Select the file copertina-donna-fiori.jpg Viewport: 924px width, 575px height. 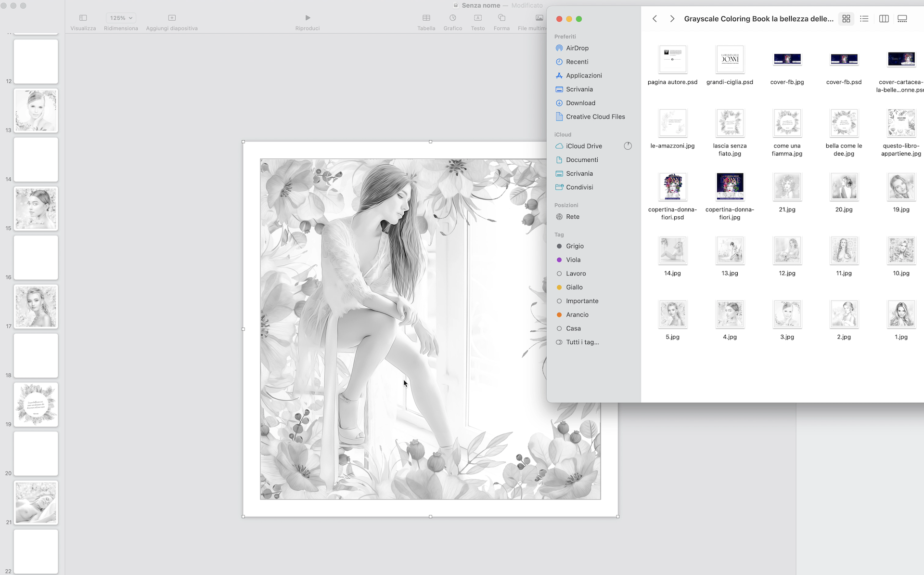pyautogui.click(x=730, y=186)
